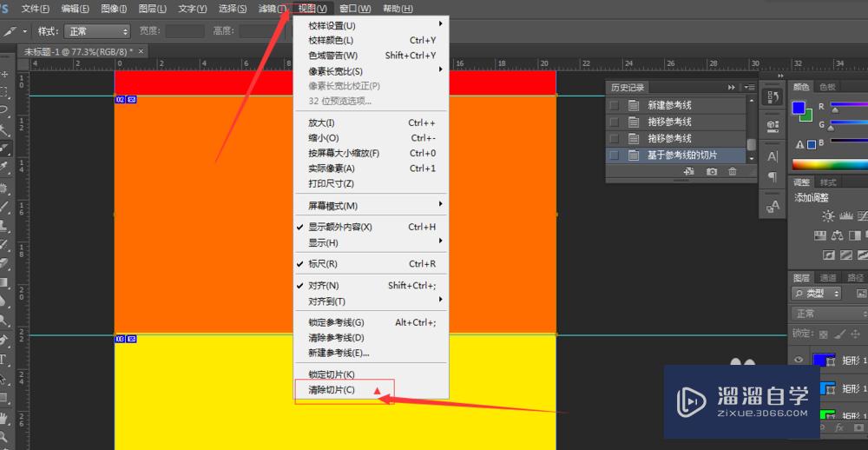
Task: Select the Pen tool in the toolbox
Action: tap(4, 339)
